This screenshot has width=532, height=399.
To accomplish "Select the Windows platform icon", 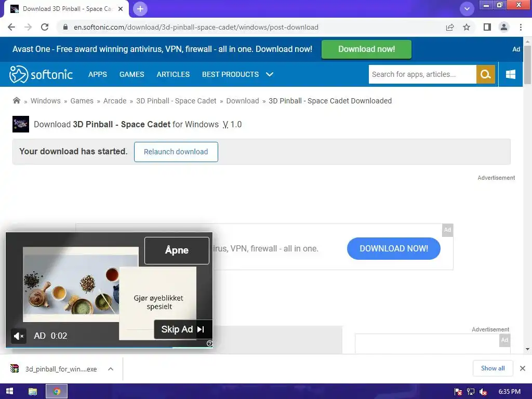I will click(510, 74).
